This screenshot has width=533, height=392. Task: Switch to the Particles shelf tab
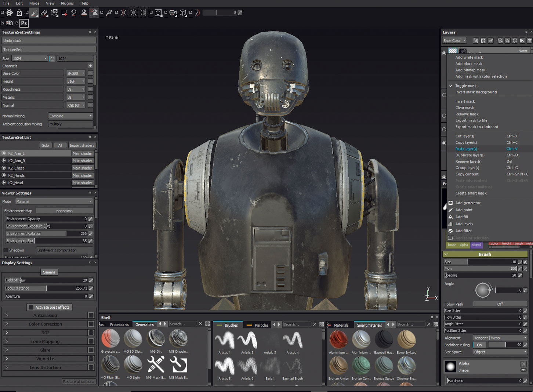tap(258, 325)
